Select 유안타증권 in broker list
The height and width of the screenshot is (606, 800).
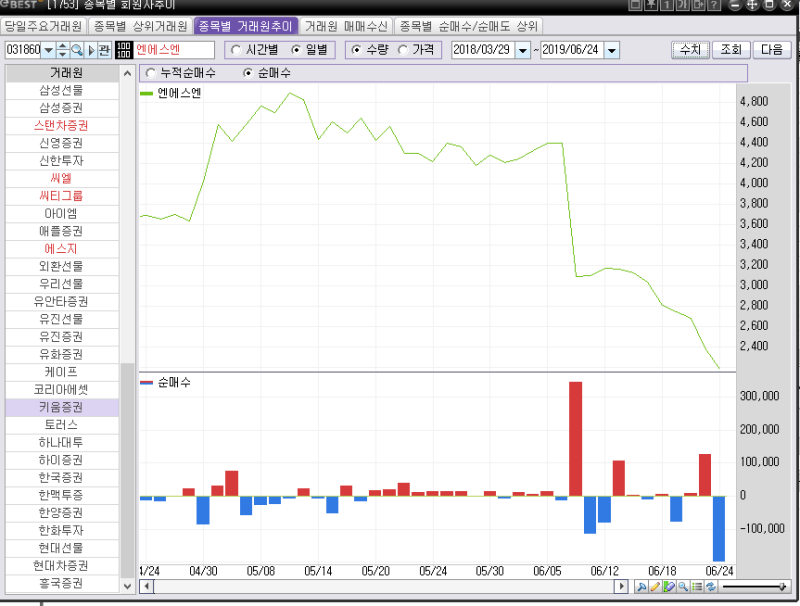[62, 301]
